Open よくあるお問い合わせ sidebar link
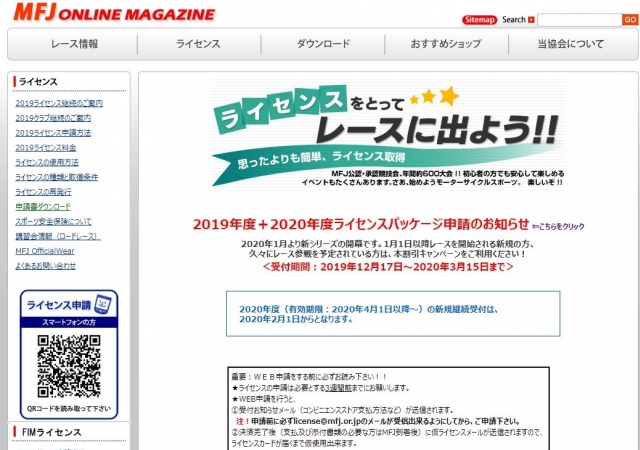The image size is (640, 450). click(45, 265)
